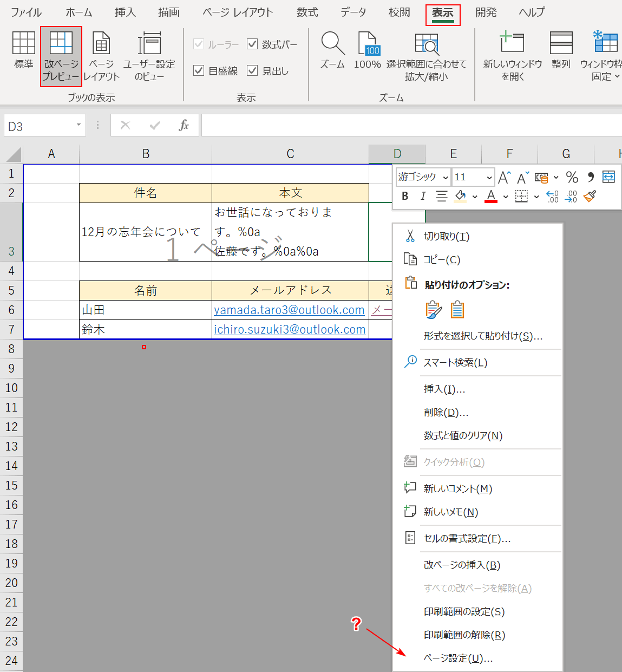The width and height of the screenshot is (622, 672).
Task: Switch to Normal (標準) view
Action: [x=23, y=50]
